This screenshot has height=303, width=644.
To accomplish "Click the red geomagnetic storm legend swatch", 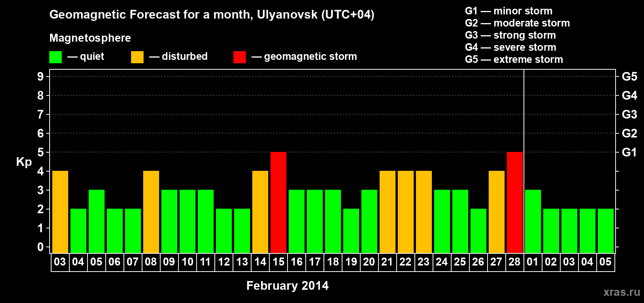I will 239,57.
